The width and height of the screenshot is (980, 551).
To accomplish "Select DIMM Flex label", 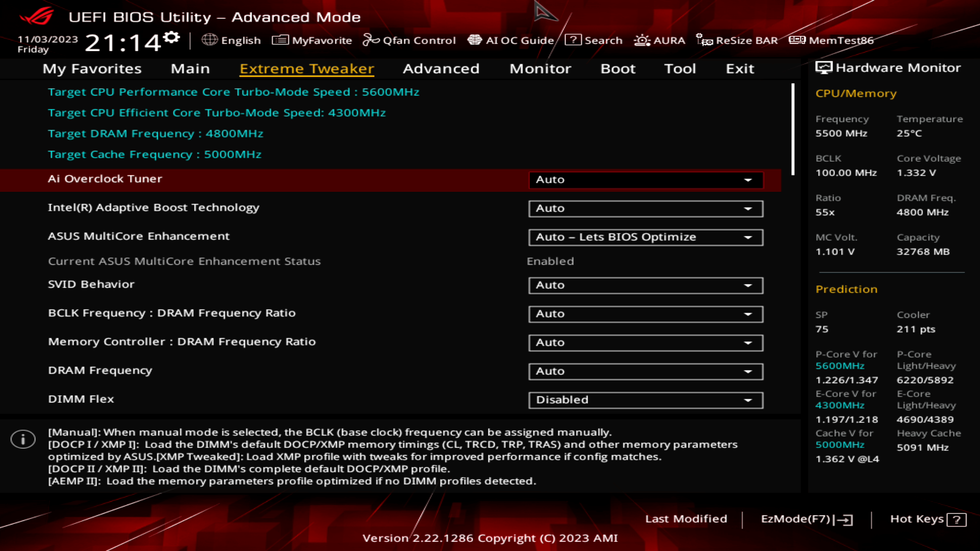I will 81,399.
